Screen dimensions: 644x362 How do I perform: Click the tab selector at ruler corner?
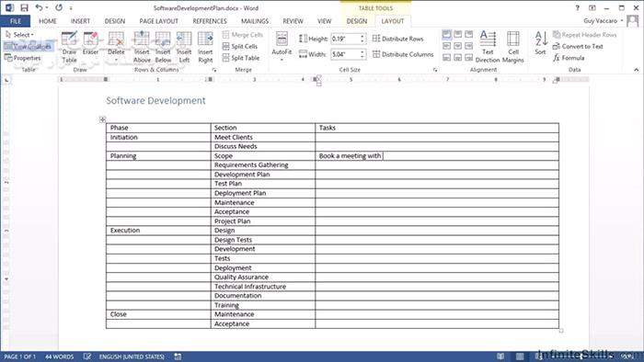6,80
